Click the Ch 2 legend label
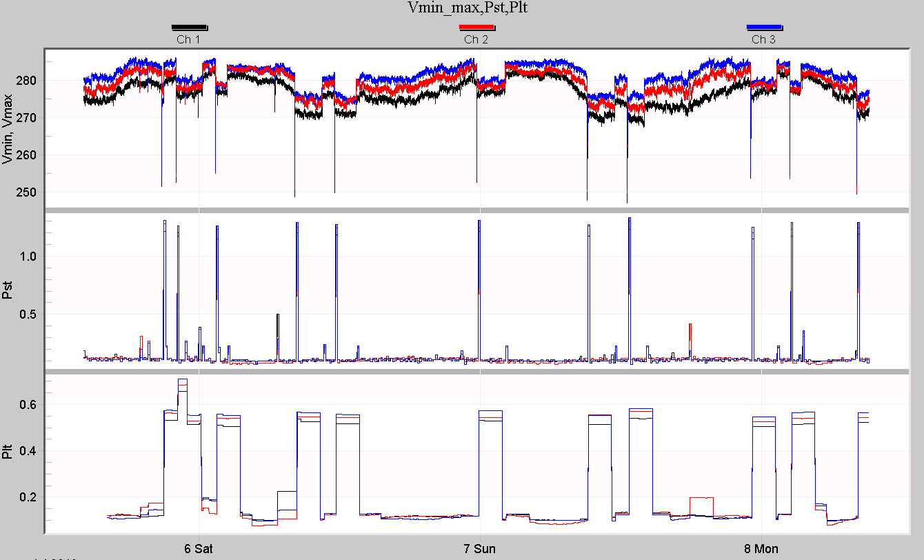 coord(476,39)
